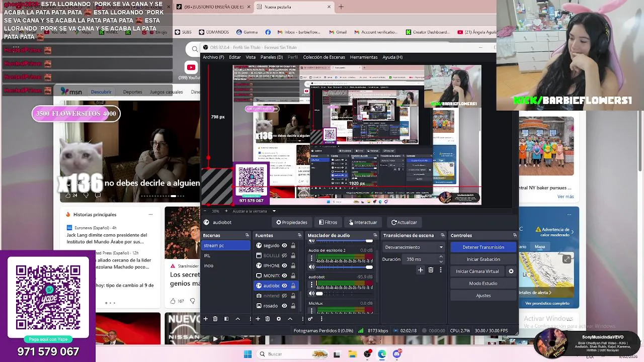Click the Detener Transmisión button
Image resolution: width=644 pixels, height=362 pixels.
[x=483, y=247]
